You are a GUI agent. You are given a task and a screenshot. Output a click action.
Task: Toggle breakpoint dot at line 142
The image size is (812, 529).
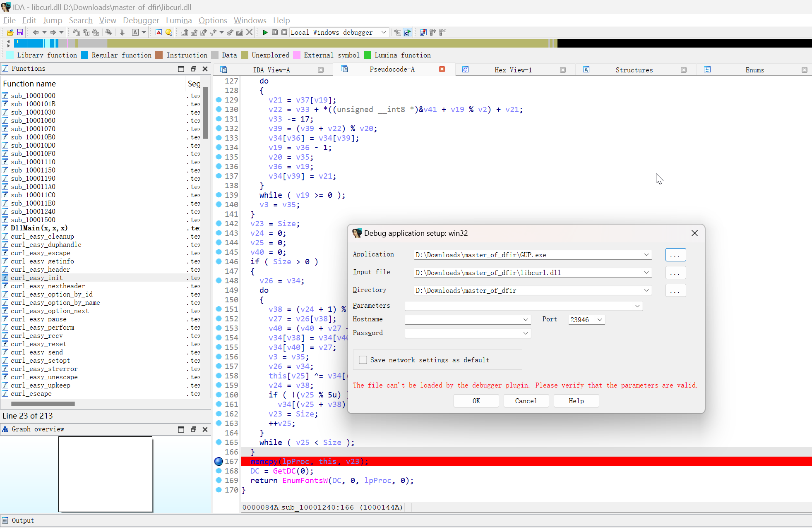[219, 223]
